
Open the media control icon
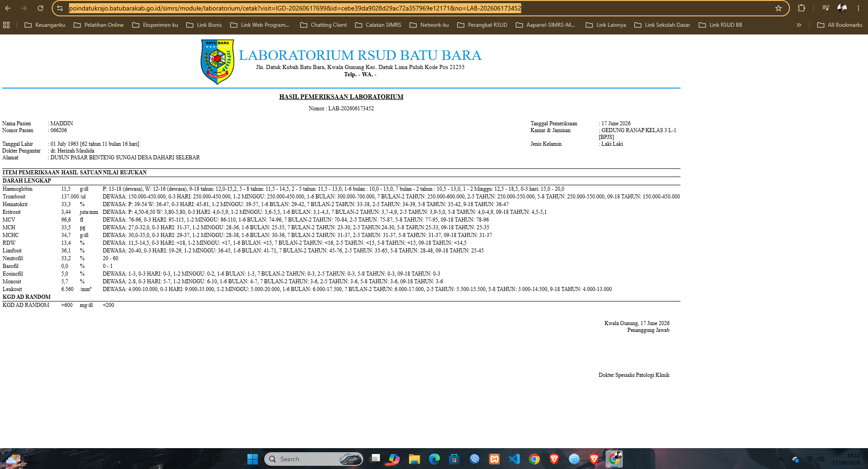click(x=826, y=8)
